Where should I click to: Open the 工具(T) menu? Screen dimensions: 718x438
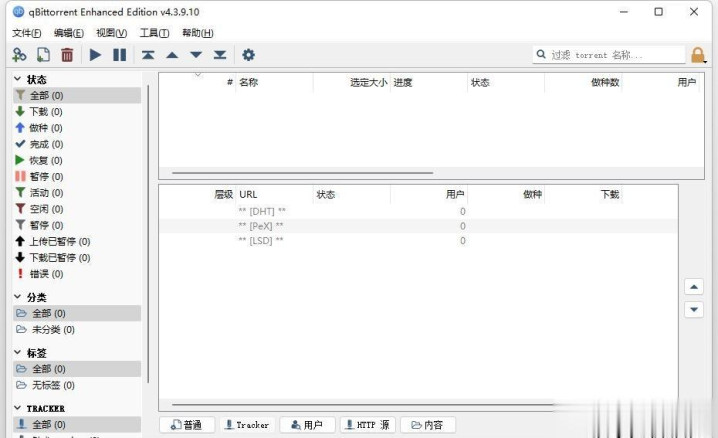(154, 33)
